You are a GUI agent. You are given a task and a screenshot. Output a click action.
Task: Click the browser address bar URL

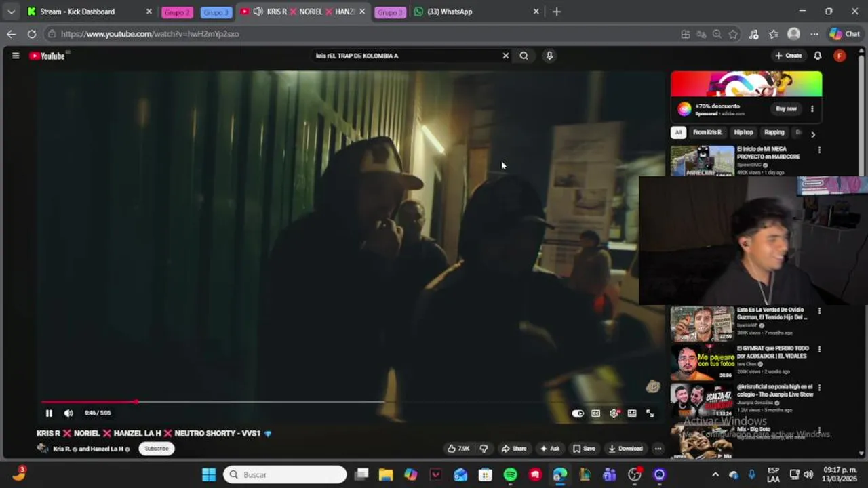(x=150, y=34)
